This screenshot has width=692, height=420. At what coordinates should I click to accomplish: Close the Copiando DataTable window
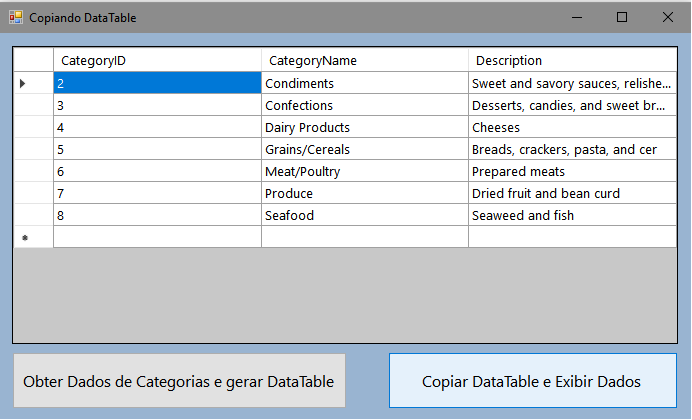668,18
